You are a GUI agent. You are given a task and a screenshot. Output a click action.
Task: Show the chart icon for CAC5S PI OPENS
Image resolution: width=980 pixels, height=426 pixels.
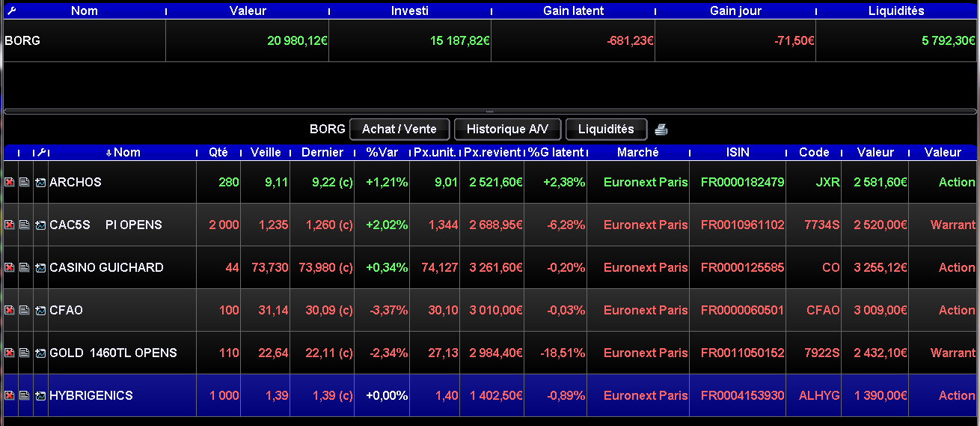pos(40,225)
